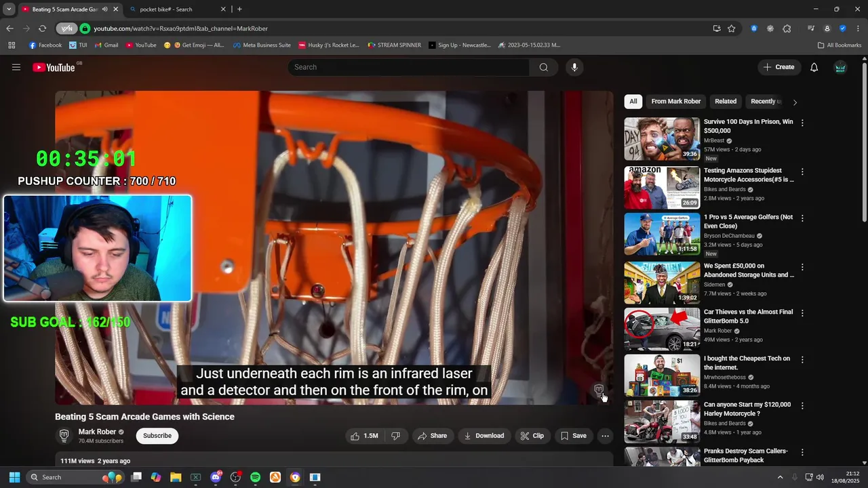This screenshot has width=868, height=488.
Task: Open options for Car Thieves GlitterBomb video
Action: point(802,313)
